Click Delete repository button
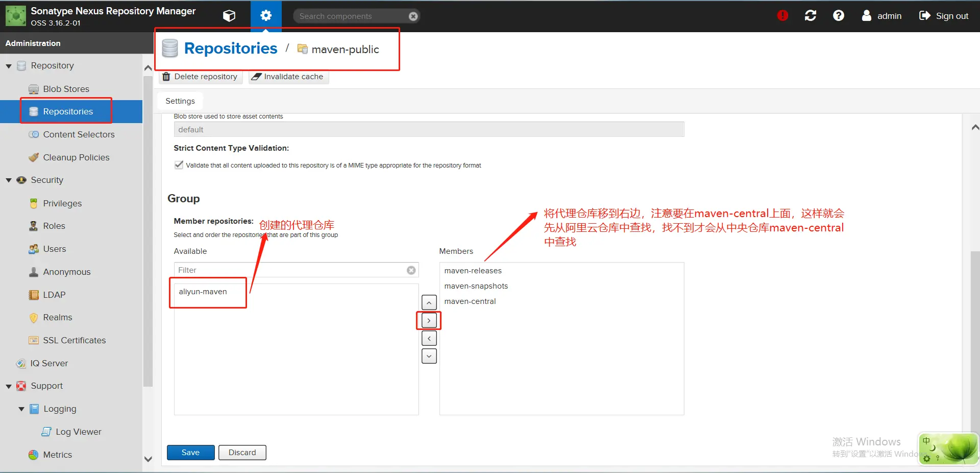980x473 pixels. [x=201, y=77]
